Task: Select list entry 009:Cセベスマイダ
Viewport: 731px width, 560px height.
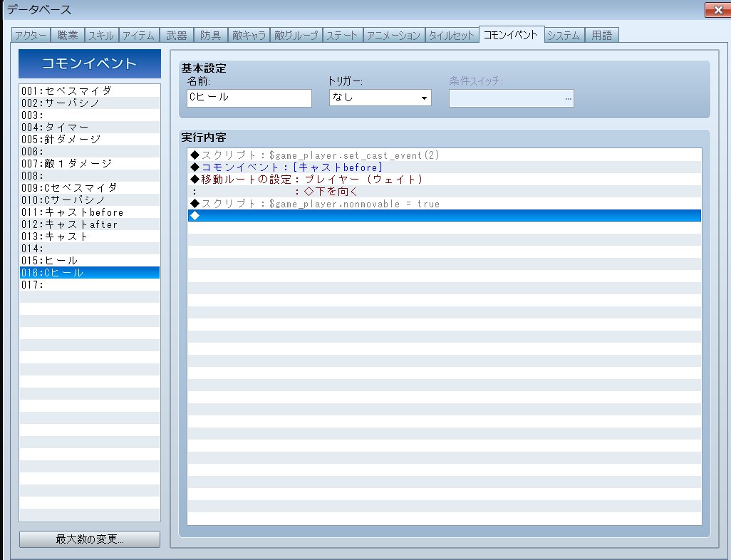Action: [90, 187]
